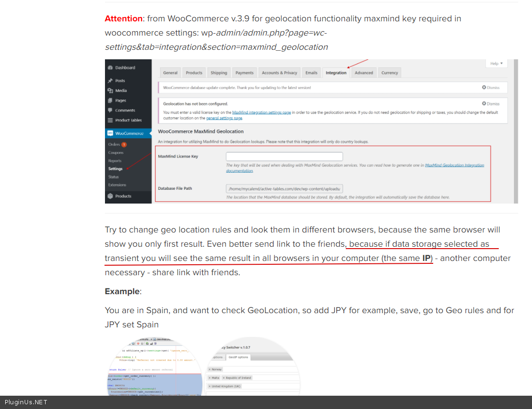Click the red "Attention" word
532x409 pixels.
click(123, 19)
